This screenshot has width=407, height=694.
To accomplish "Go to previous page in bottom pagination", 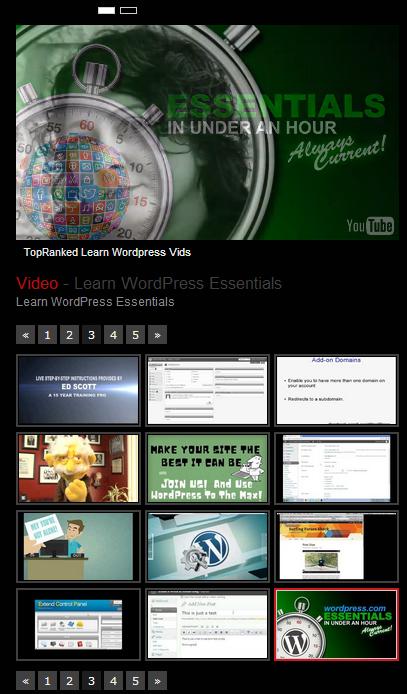I will 26,681.
